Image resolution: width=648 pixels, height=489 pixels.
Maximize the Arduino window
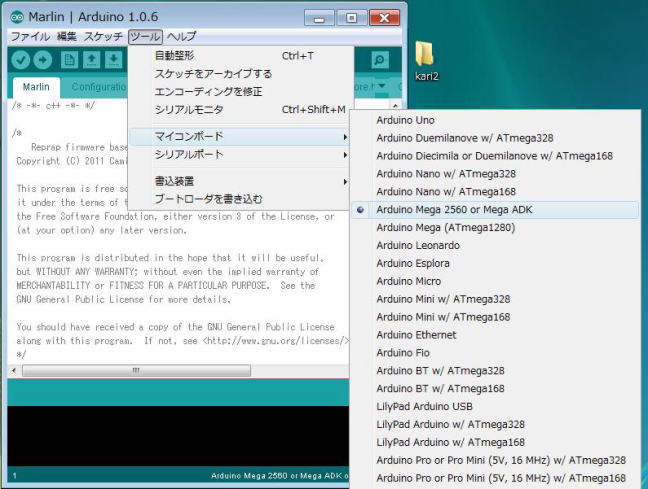point(352,18)
